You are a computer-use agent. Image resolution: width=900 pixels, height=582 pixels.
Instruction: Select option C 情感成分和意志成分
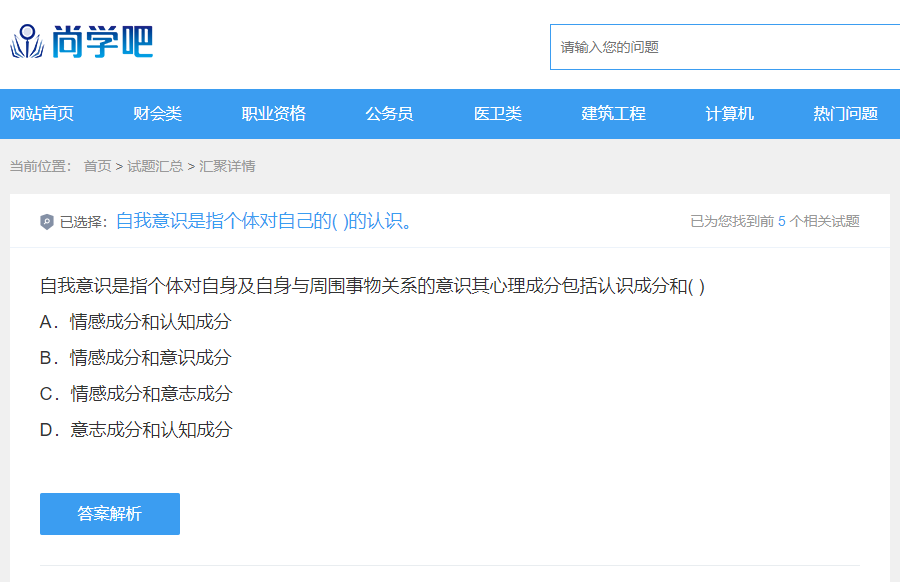tap(136, 394)
